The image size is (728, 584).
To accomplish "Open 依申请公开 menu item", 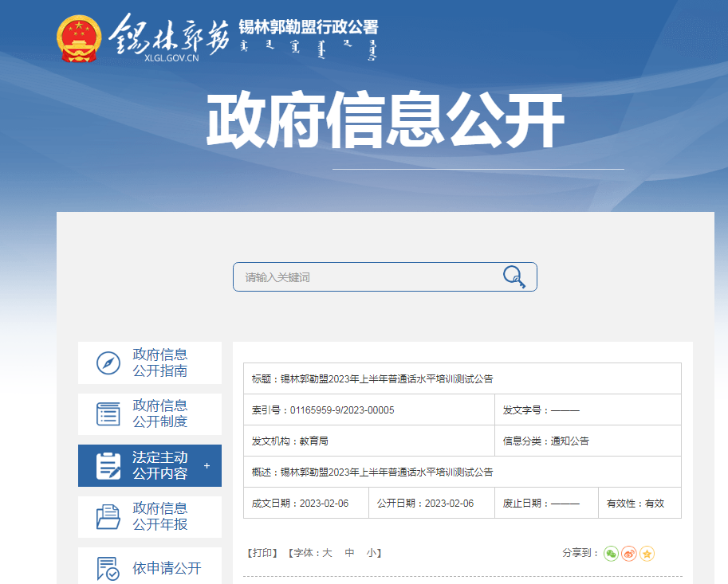I will (149, 566).
